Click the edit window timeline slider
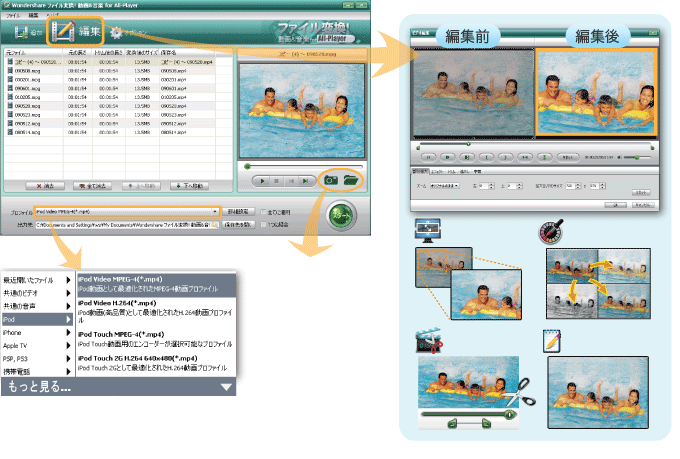Image resolution: width=680 pixels, height=459 pixels. [x=535, y=145]
